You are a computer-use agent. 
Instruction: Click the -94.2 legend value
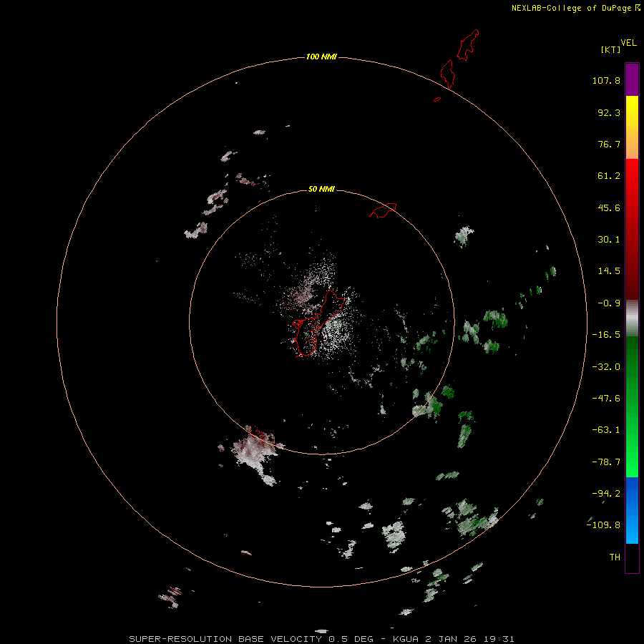(606, 494)
